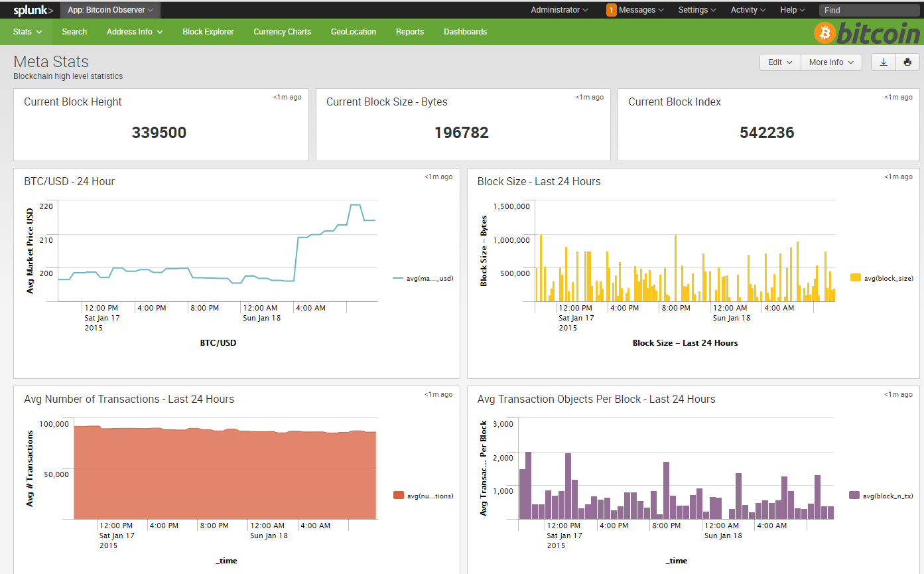Viewport: 924px width, 574px height.
Task: Toggle the avg(nu...tions) legend swatch
Action: point(399,496)
